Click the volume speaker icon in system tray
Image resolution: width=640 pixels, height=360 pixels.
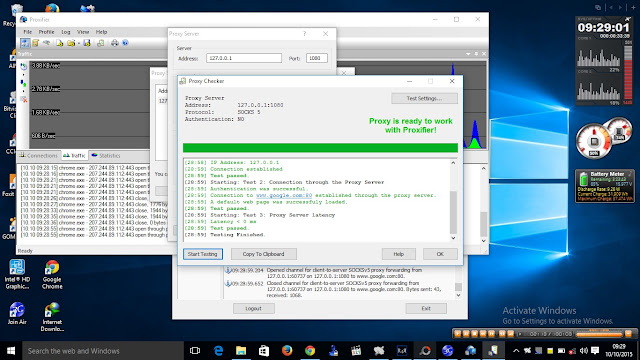point(584,351)
